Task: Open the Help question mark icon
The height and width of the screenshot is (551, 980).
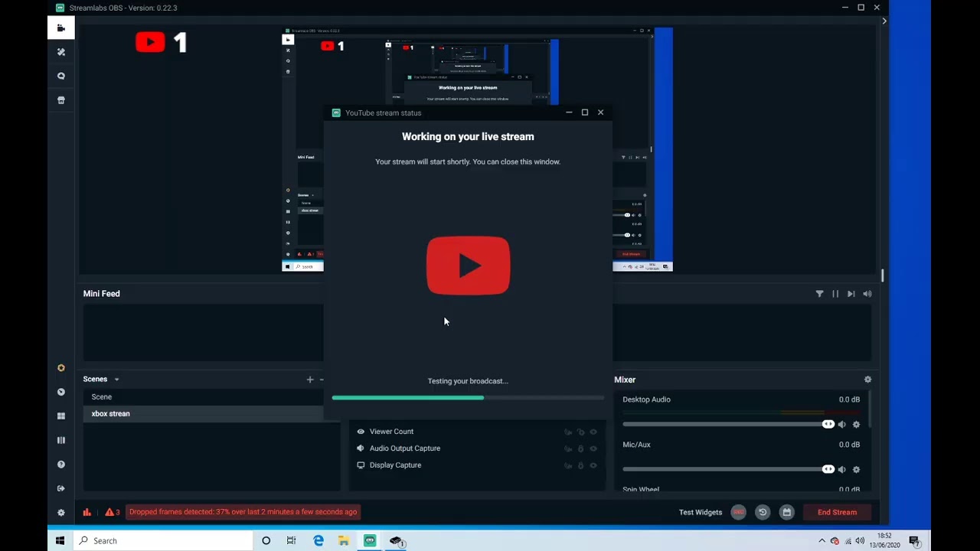Action: pos(61,465)
